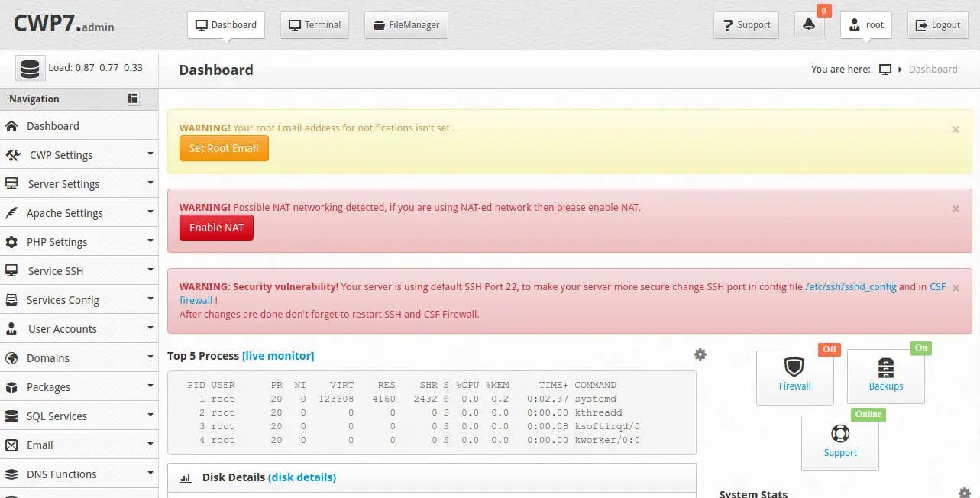Click the DNS Functions globe icon
Screen dimensions: 980x498
tap(11, 474)
